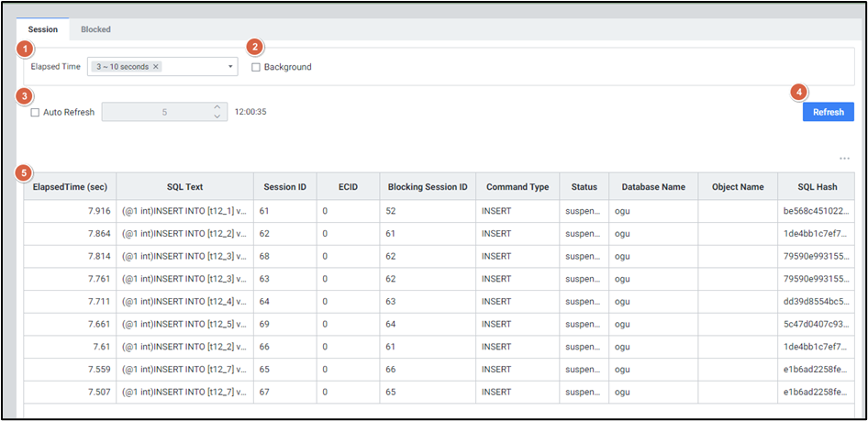Screen dimensions: 868x421
Task: Expand the Elapsed Time dropdown arrow
Action: coord(229,67)
